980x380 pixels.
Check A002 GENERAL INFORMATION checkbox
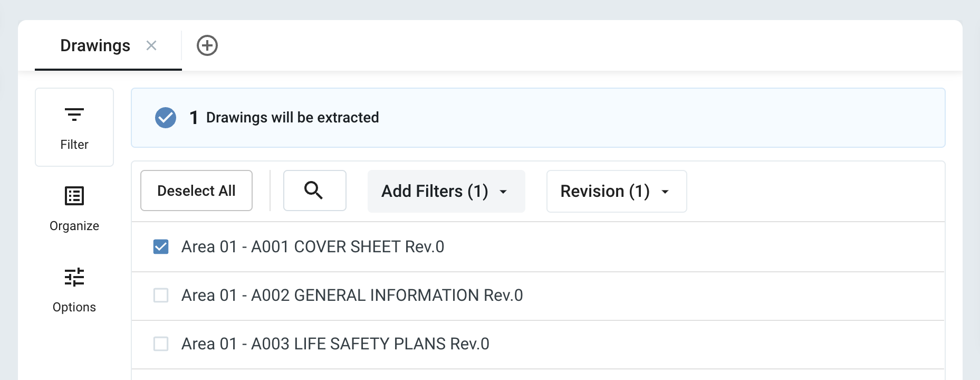(x=161, y=295)
